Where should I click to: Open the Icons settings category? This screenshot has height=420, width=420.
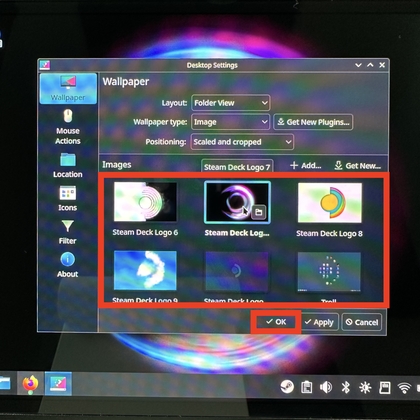(x=68, y=199)
